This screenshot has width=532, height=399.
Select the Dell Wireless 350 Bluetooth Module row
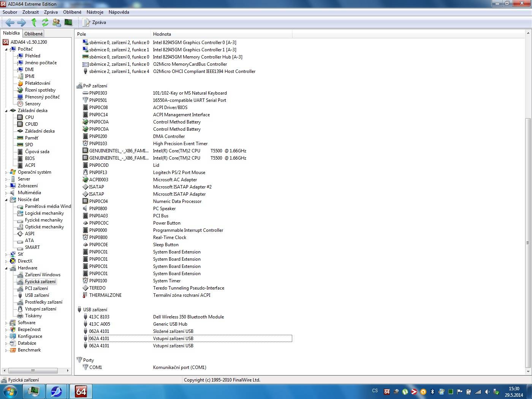point(187,317)
